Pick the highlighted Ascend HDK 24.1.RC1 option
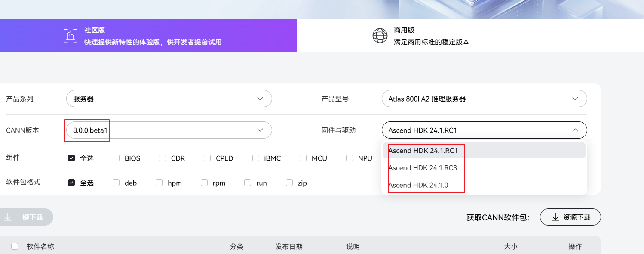The height and width of the screenshot is (254, 644). 423,151
